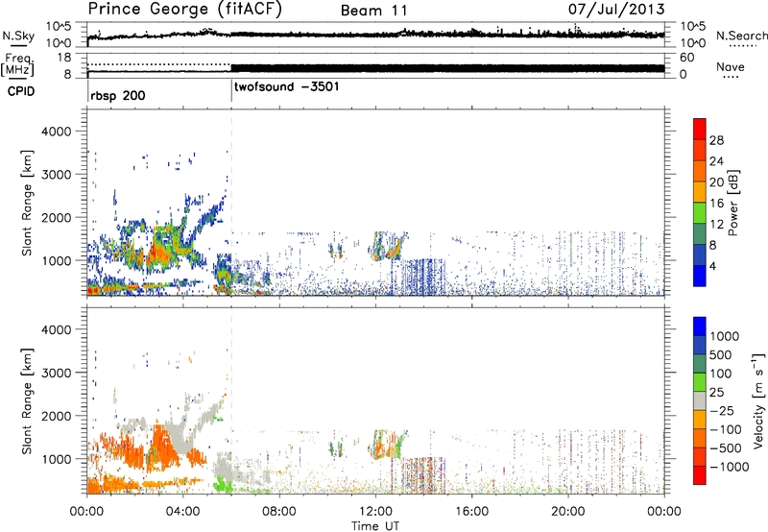Click the '3000' tick on velocity panel
768x532 pixels.
[x=56, y=373]
